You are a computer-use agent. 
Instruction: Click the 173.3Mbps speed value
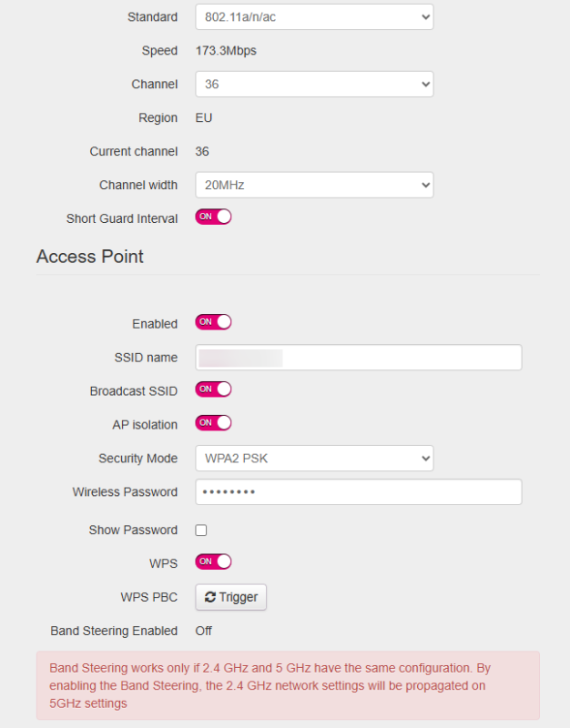[x=226, y=51]
